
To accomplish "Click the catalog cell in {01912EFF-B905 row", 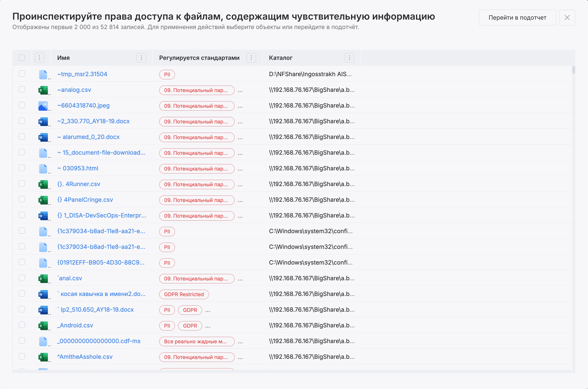I will (x=311, y=262).
